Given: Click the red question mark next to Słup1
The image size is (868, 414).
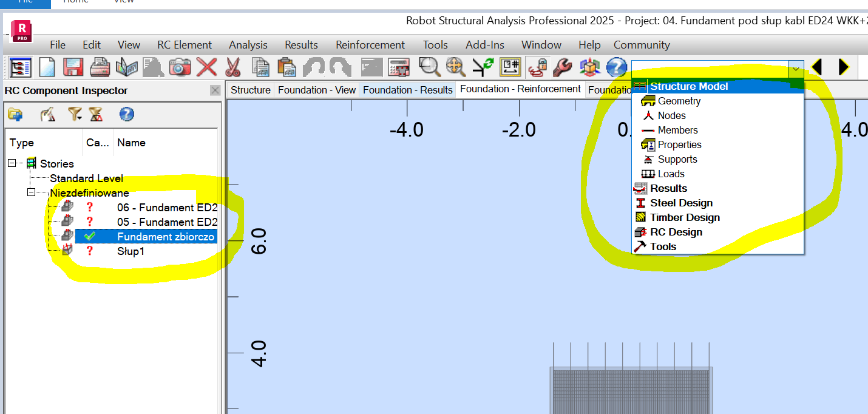Looking at the screenshot, I should point(89,251).
